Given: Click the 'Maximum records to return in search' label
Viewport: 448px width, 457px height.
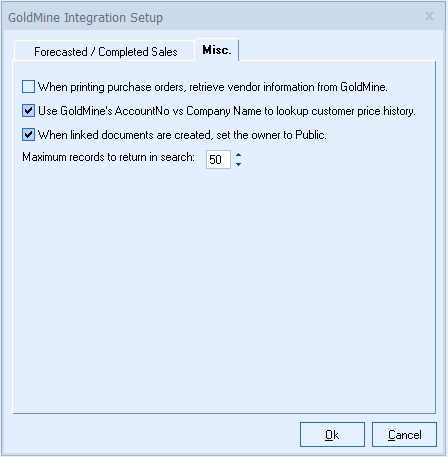Looking at the screenshot, I should (x=108, y=157).
